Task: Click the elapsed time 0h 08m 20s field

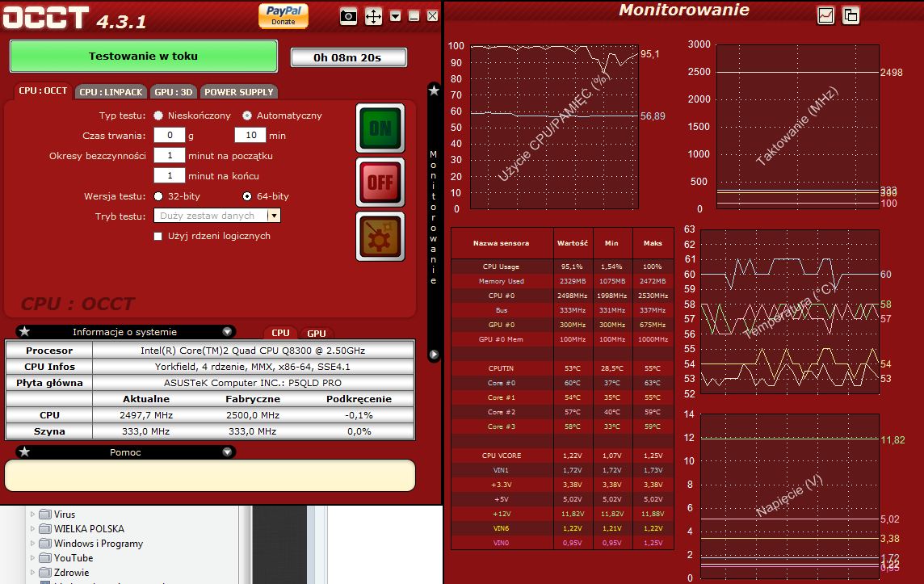Action: [x=347, y=57]
